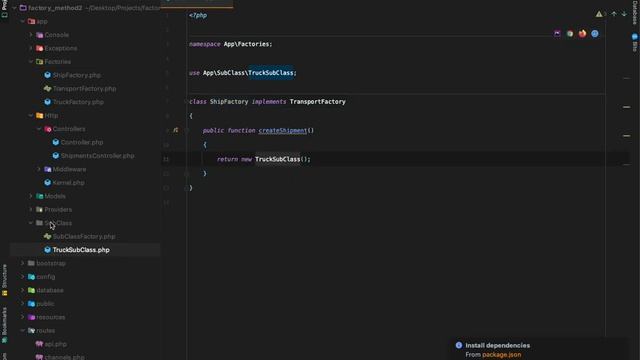Screen dimensions: 640x360
Task: Click SubClassFactory.php interface file icon
Action: [x=47, y=236]
